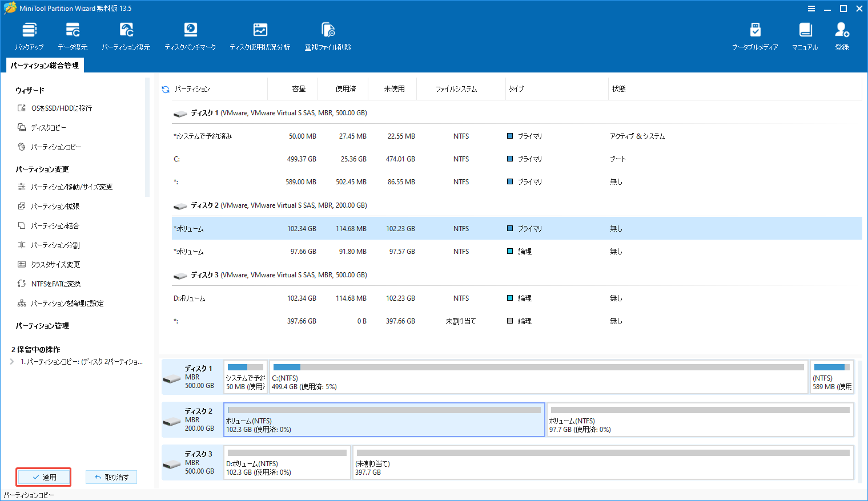Select the データ復元 icon

72,34
